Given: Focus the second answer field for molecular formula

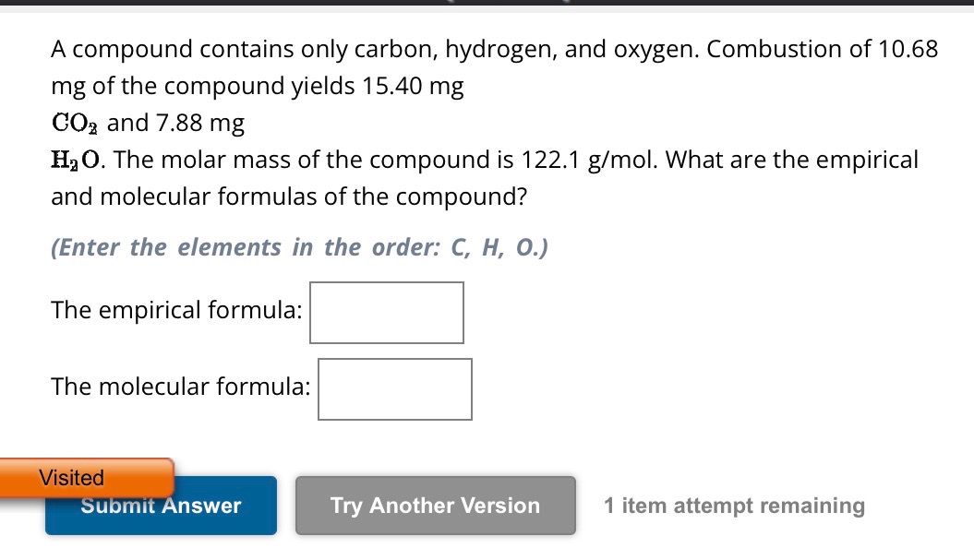Looking at the screenshot, I should tap(394, 388).
